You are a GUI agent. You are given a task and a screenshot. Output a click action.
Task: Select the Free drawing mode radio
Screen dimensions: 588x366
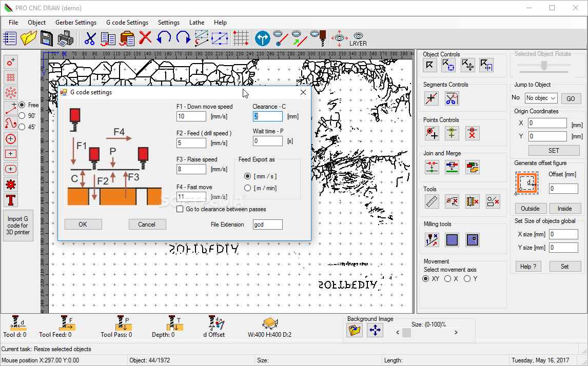[22, 105]
